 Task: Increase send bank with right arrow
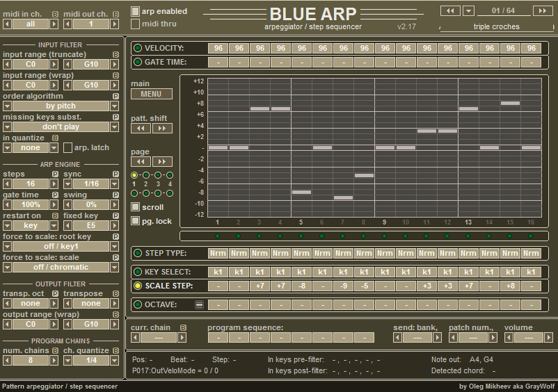[x=438, y=337]
